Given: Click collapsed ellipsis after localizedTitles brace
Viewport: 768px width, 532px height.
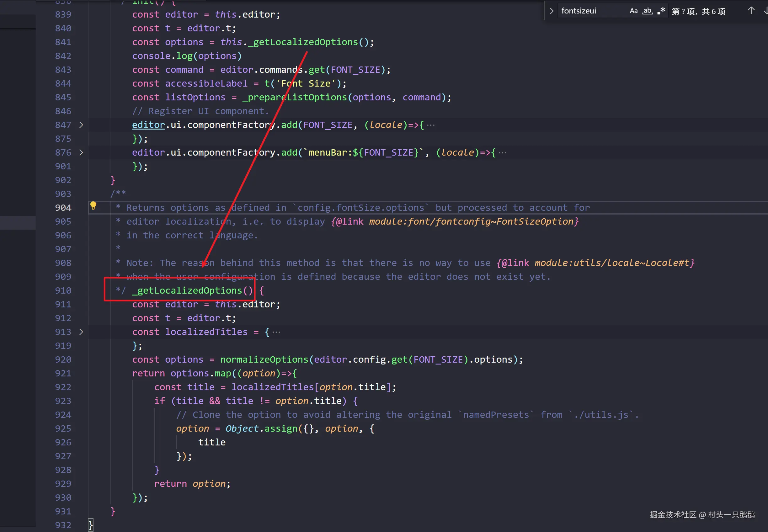Looking at the screenshot, I should click(276, 332).
